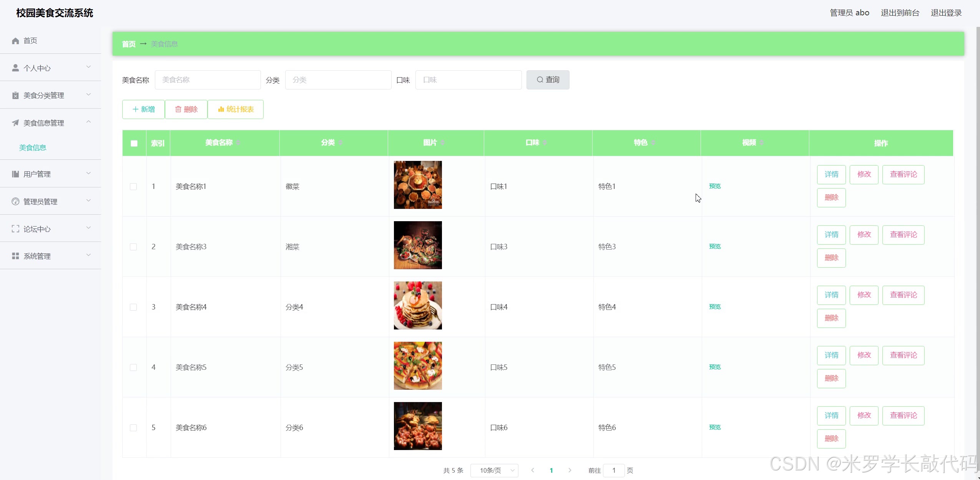Click the magnifier 查询 search button
The height and width of the screenshot is (480, 980).
coord(548,80)
